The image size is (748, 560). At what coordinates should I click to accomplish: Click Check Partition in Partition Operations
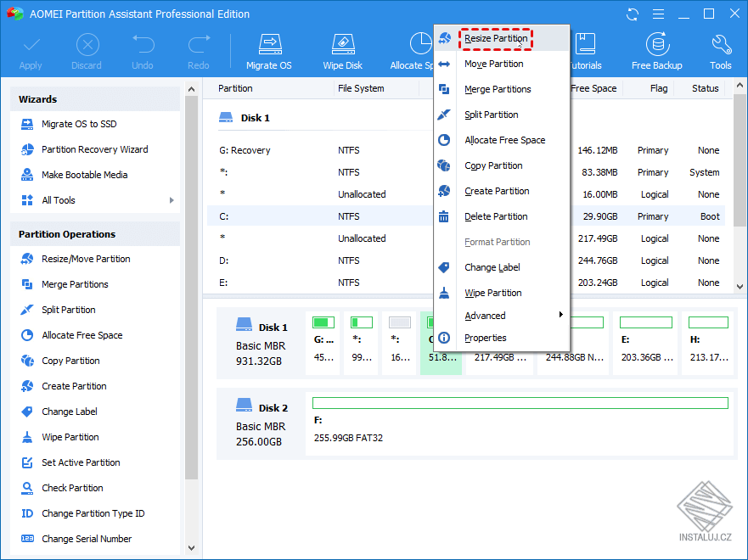point(72,488)
